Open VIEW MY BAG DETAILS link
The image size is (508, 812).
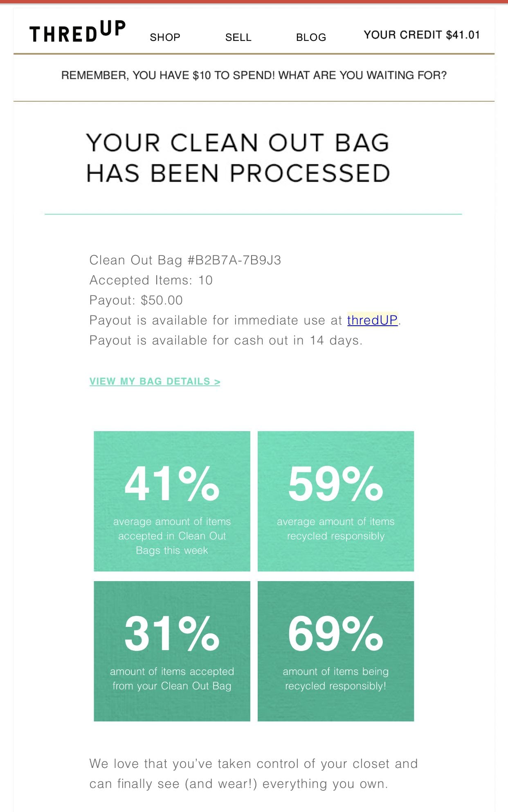point(155,381)
